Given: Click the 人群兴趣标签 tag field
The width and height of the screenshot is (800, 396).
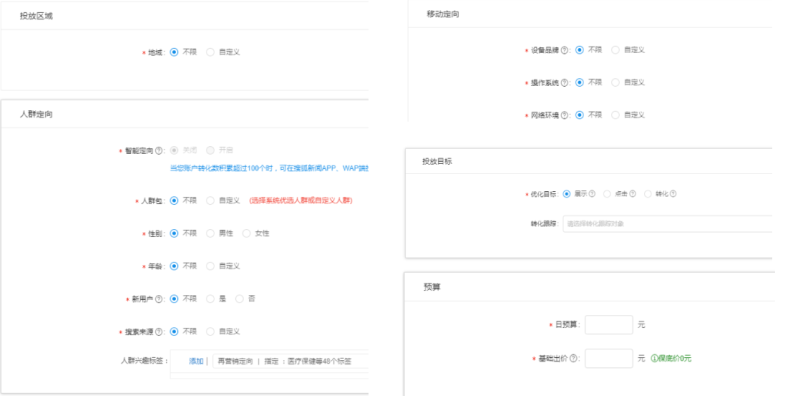Looking at the screenshot, I should [290, 361].
